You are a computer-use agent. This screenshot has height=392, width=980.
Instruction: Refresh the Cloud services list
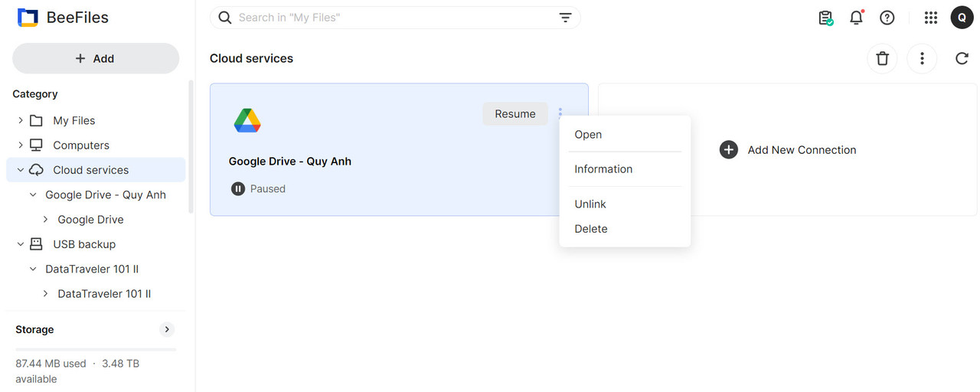tap(962, 58)
